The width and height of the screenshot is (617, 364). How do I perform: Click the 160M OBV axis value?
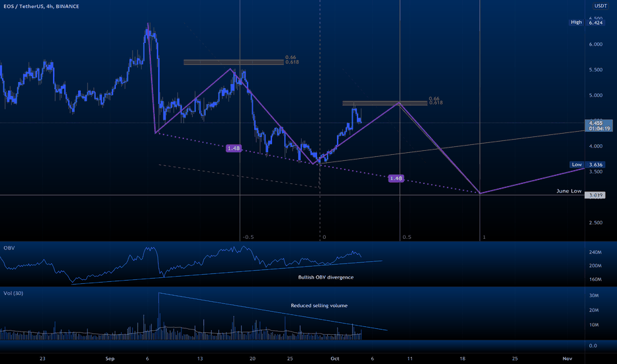595,279
